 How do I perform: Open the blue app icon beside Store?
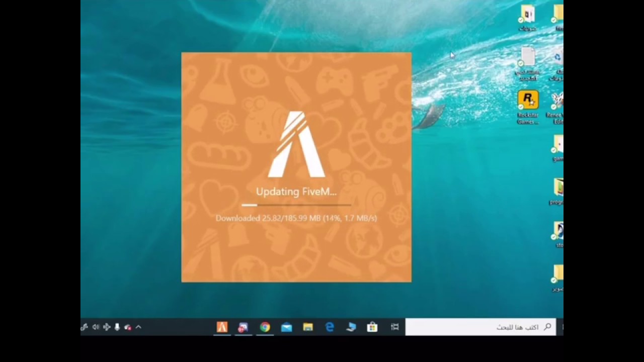coord(351,327)
